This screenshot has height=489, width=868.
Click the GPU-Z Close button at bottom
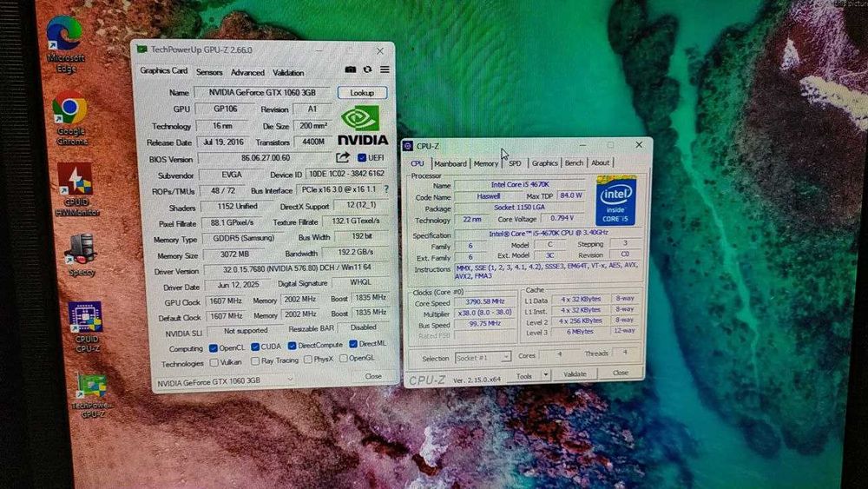pos(373,376)
